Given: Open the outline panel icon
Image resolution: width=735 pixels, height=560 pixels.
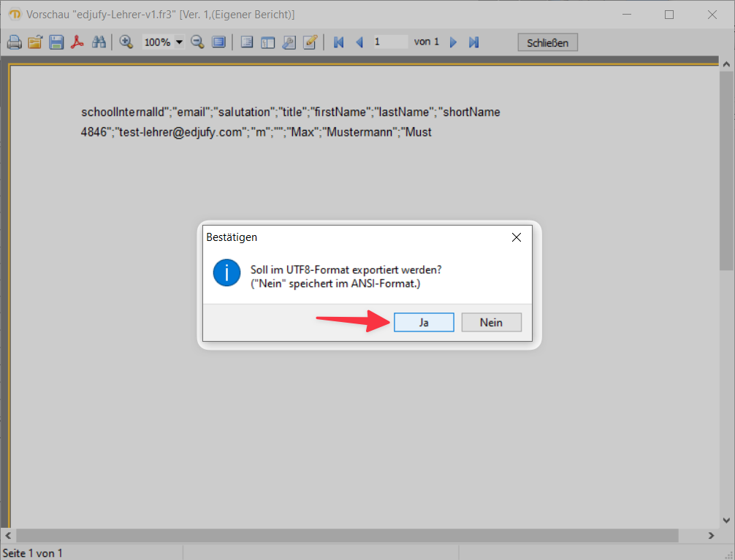Looking at the screenshot, I should click(246, 42).
